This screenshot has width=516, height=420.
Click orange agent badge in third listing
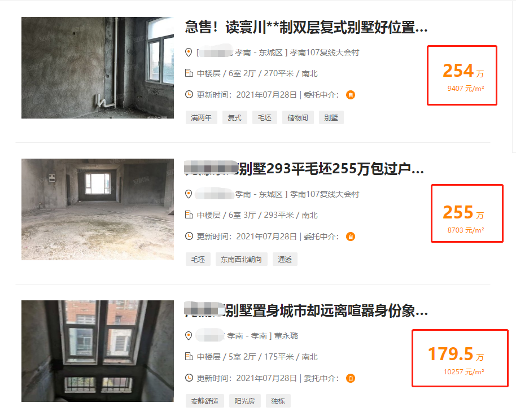(351, 378)
